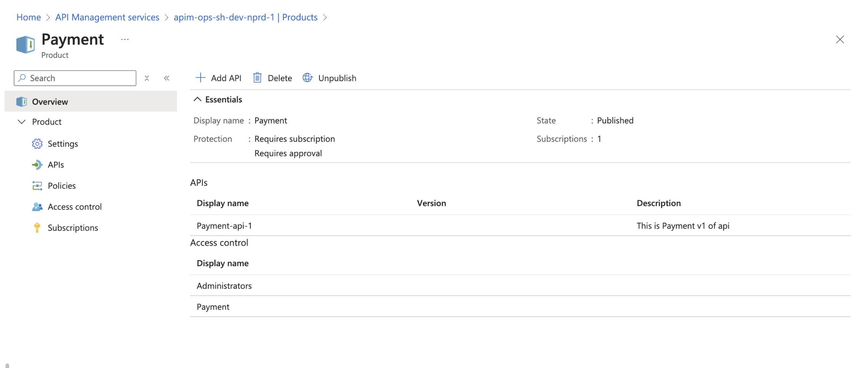Screen dimensions: 868x368
Task: Click the Overview icon in sidebar
Action: click(x=22, y=102)
